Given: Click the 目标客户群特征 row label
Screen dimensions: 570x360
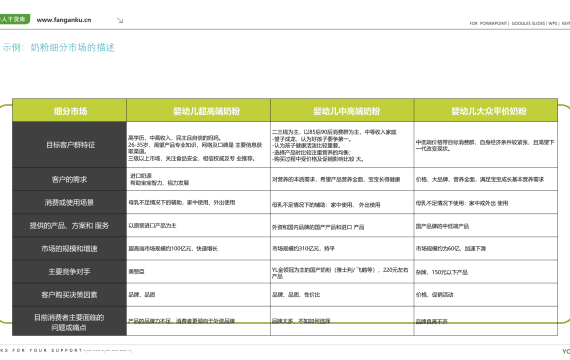Looking at the screenshot, I should tap(69, 145).
